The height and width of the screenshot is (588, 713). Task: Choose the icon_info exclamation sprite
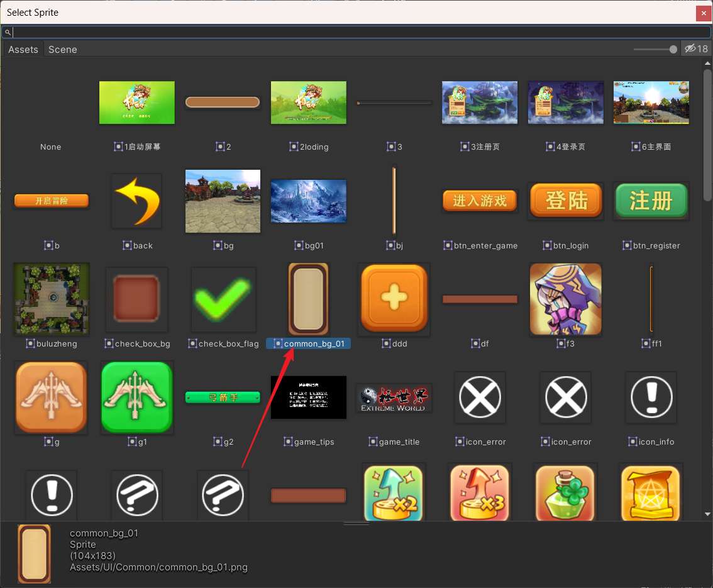(x=651, y=397)
